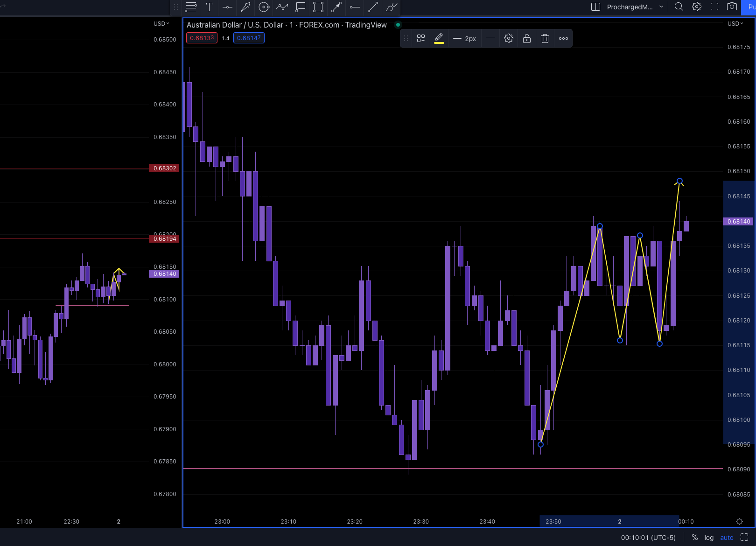Select the diagonal line with endpoints tool
756x546 pixels.
(336, 7)
